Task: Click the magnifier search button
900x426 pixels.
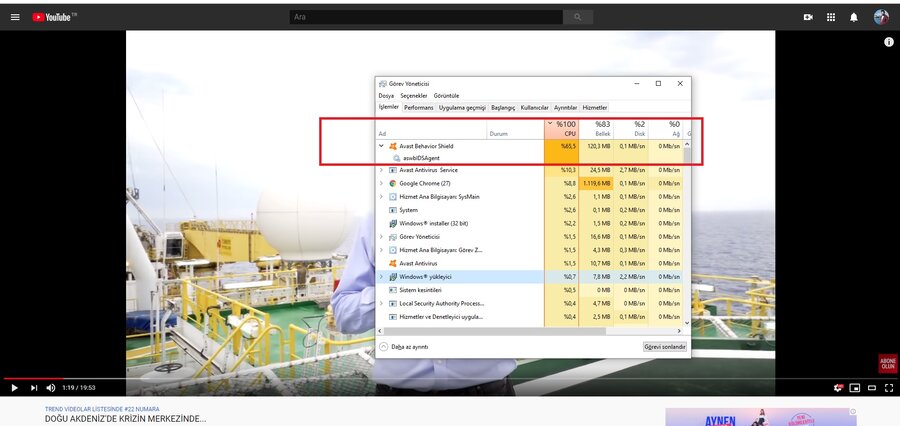Action: tap(577, 17)
